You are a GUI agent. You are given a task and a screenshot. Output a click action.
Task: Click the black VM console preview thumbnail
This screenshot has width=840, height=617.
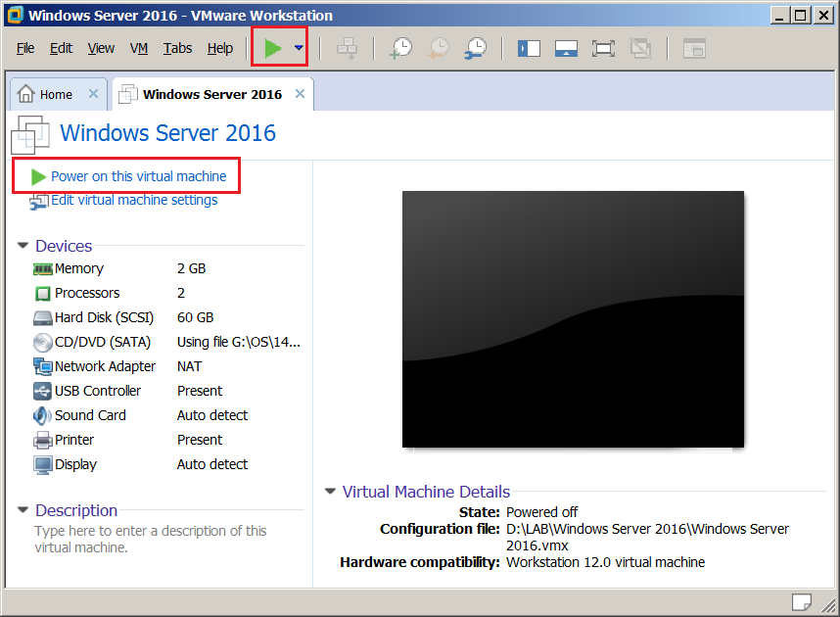pos(573,319)
